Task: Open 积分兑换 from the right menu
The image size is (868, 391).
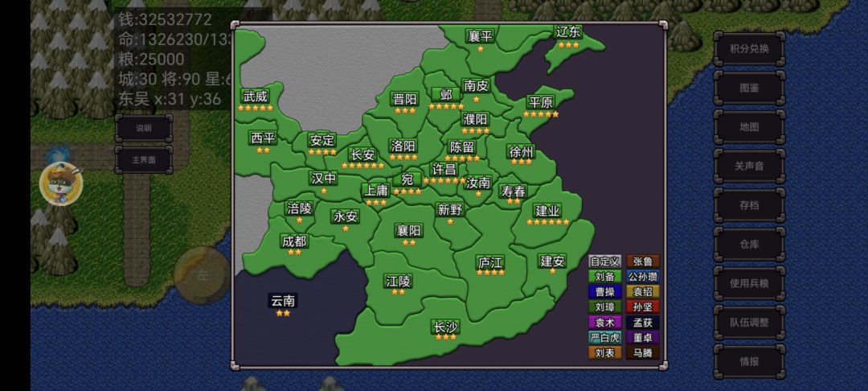Action: [x=749, y=49]
